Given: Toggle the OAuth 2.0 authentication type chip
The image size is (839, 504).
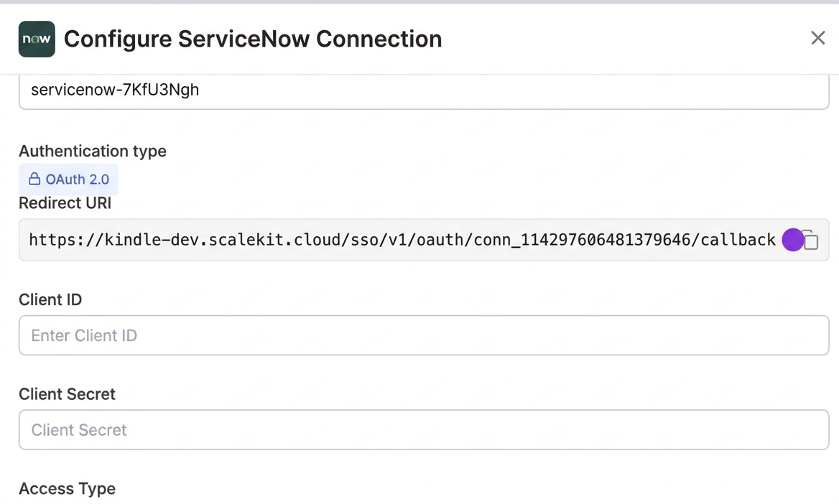Looking at the screenshot, I should 68,179.
